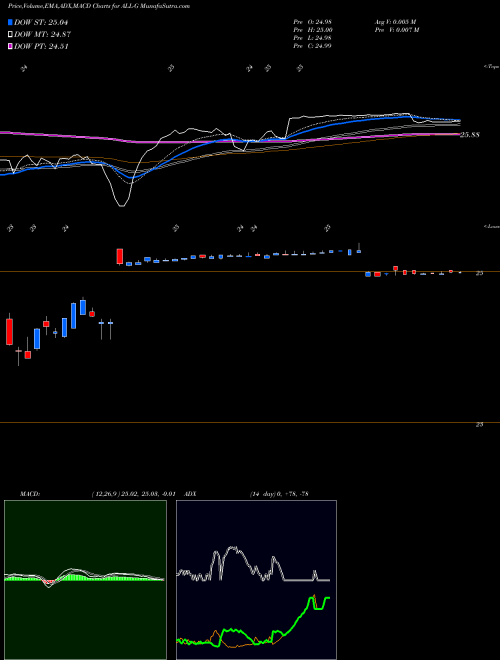Image resolution: width=500 pixels, height=660 pixels.
Task: Click the 'ADX' panel heading
Action: coord(190,494)
